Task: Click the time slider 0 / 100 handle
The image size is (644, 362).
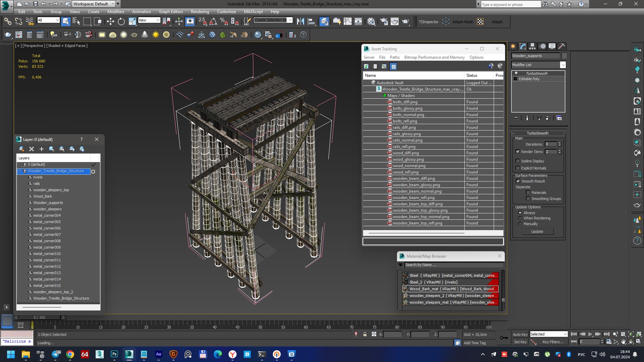Action: click(x=39, y=317)
